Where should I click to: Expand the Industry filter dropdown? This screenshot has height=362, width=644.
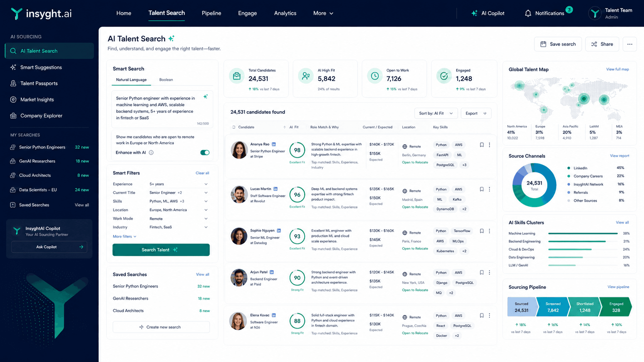pos(206,227)
